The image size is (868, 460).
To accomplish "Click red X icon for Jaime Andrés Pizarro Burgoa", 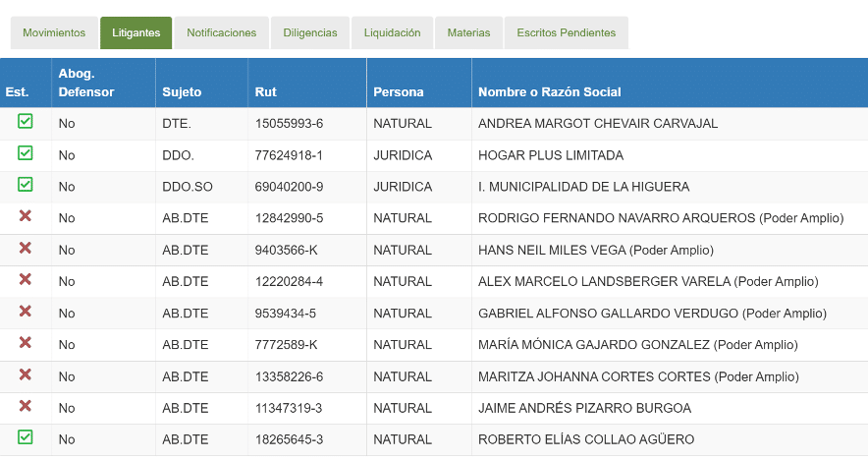I will click(x=26, y=406).
